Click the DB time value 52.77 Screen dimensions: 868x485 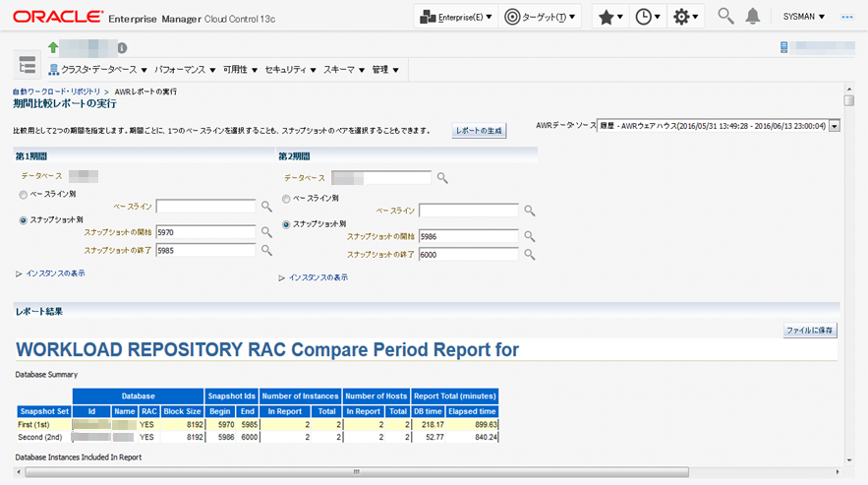coord(434,438)
